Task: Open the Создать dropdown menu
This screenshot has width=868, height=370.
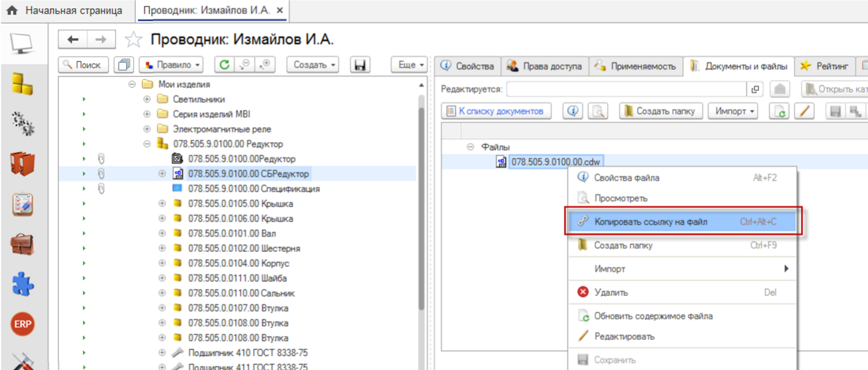Action: [313, 65]
